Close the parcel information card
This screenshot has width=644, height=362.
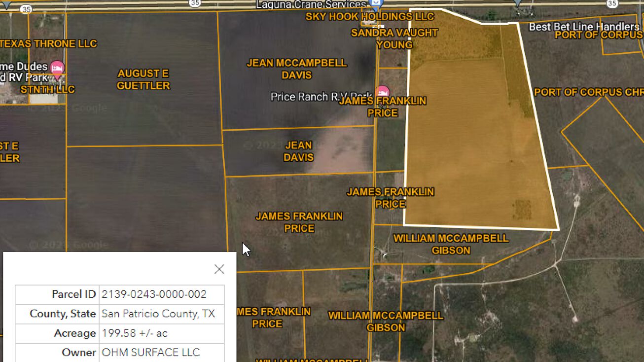pyautogui.click(x=219, y=269)
